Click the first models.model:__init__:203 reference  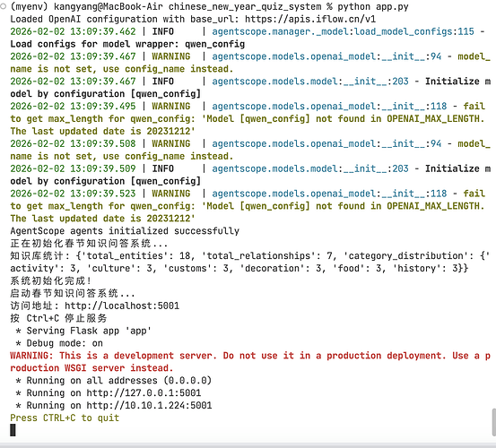(x=310, y=82)
